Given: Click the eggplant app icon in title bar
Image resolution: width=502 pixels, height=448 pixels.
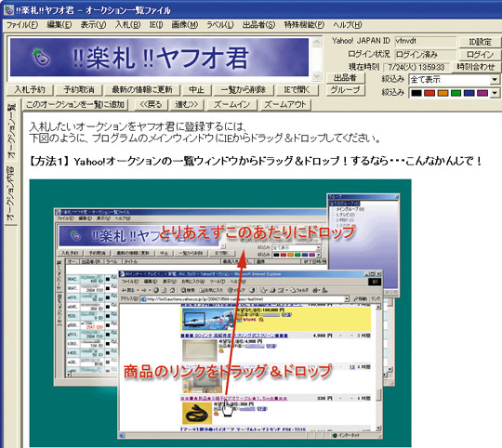Looking at the screenshot, I should pyautogui.click(x=8, y=9).
